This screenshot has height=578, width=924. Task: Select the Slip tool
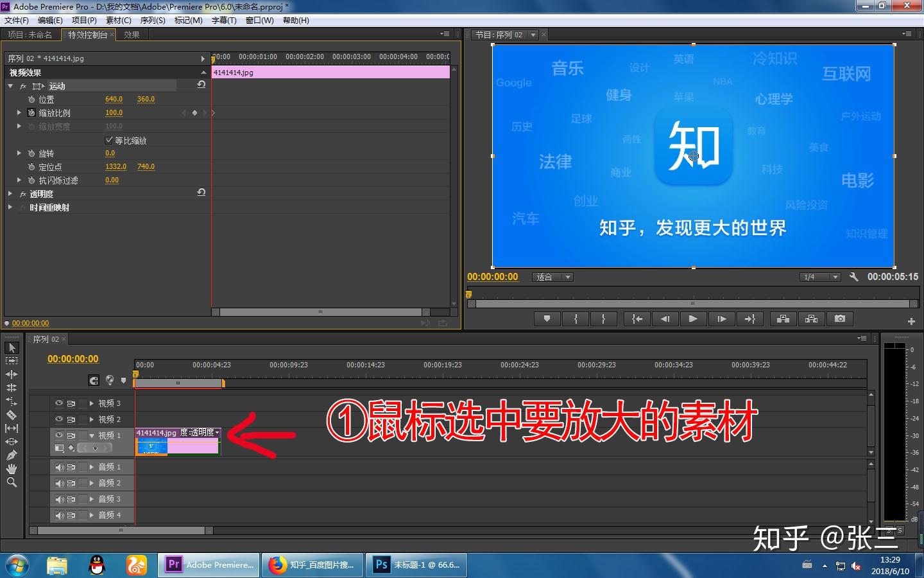point(12,428)
